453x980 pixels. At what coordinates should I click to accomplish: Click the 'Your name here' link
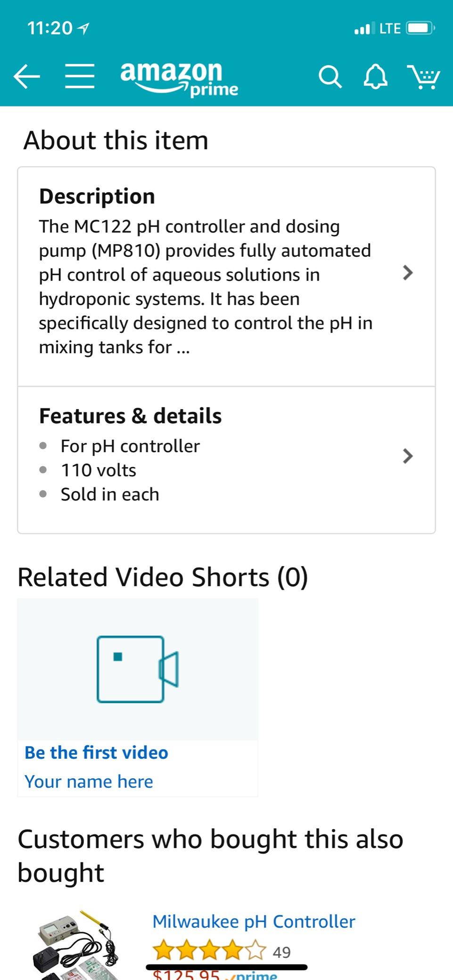tap(89, 782)
